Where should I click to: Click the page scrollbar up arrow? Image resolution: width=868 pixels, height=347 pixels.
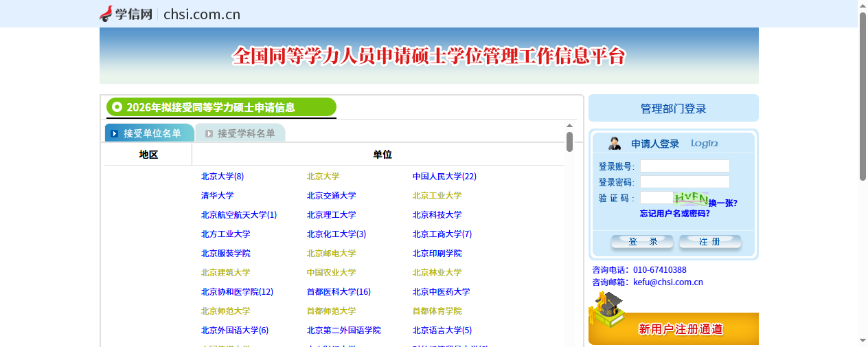pyautogui.click(x=863, y=6)
